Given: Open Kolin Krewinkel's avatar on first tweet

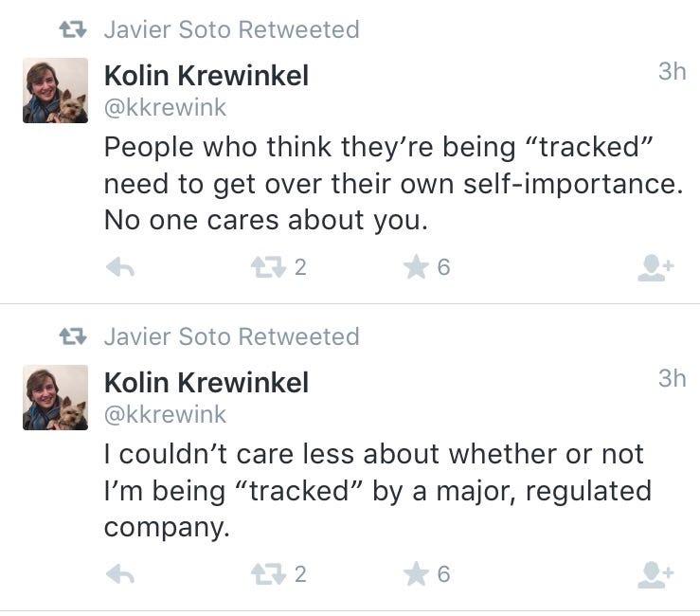Looking at the screenshot, I should (55, 91).
